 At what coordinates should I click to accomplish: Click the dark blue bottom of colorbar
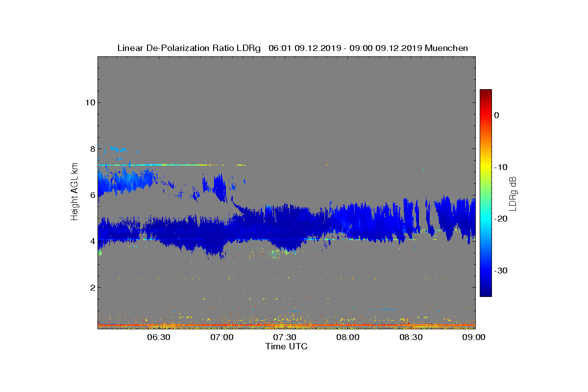coord(486,293)
